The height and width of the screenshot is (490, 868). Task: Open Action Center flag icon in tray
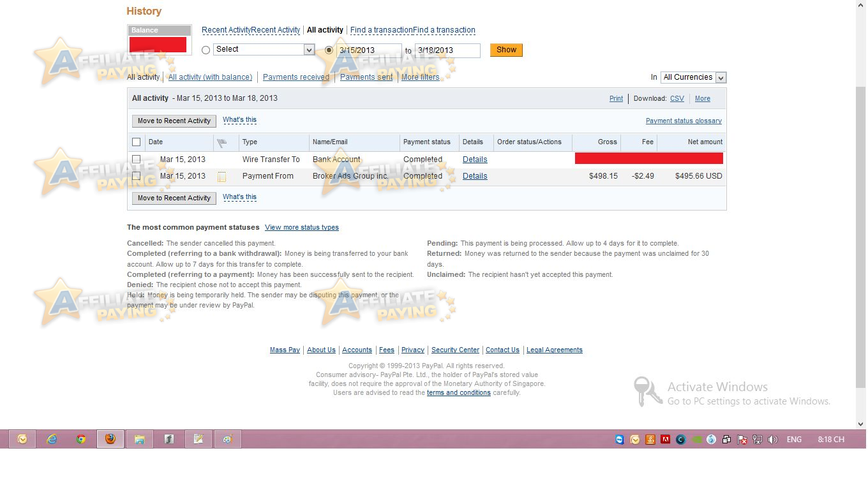pyautogui.click(x=742, y=440)
